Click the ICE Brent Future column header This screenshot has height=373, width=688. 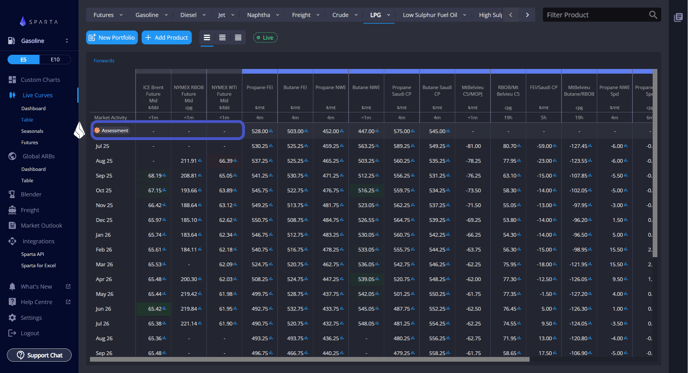pos(153,93)
